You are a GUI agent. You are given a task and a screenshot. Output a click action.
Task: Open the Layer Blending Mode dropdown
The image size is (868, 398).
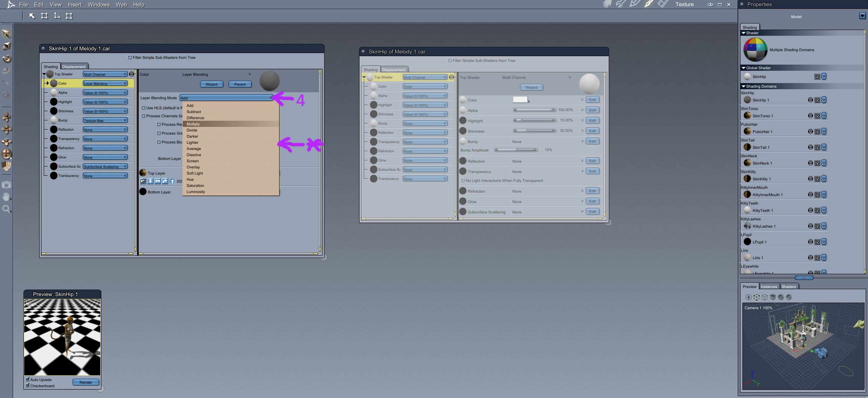pos(226,98)
